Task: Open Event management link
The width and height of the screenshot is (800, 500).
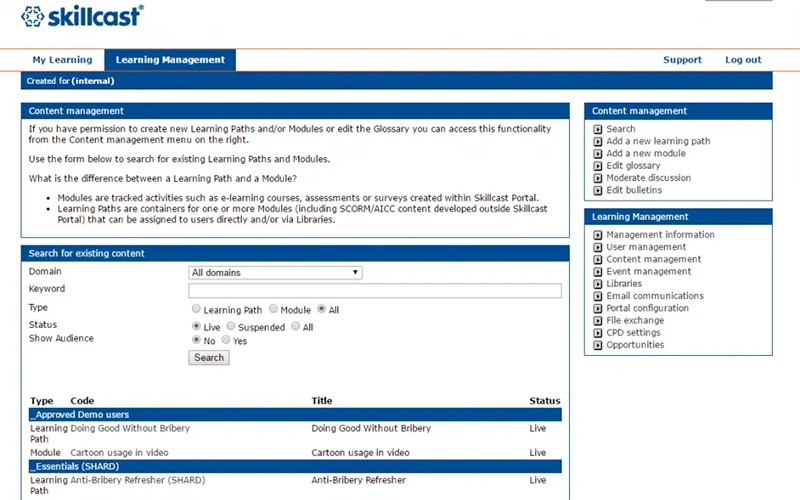Action: pos(648,271)
